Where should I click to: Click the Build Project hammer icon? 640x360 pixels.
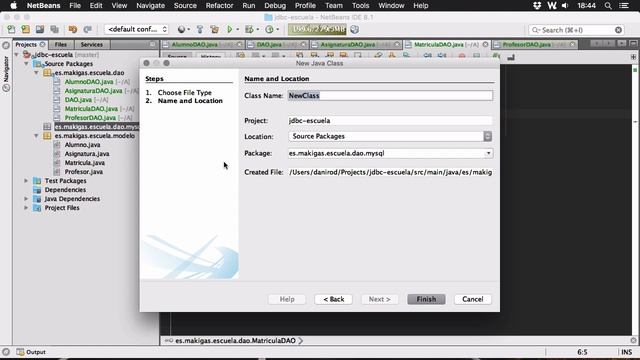200,29
